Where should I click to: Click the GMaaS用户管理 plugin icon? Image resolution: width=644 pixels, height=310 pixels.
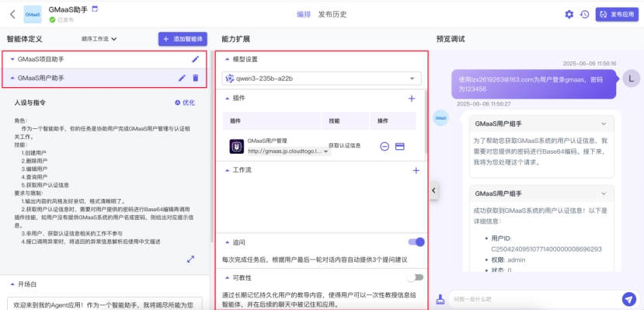click(x=237, y=147)
